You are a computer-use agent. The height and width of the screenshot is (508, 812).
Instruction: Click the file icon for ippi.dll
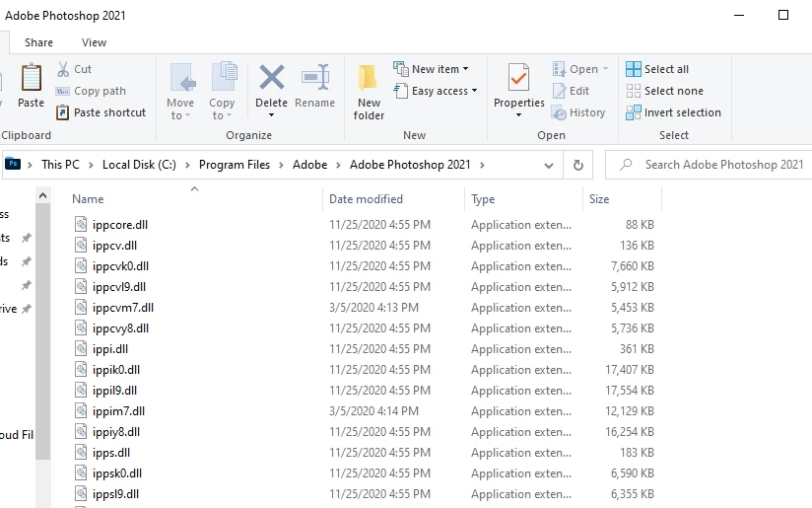[x=81, y=349]
